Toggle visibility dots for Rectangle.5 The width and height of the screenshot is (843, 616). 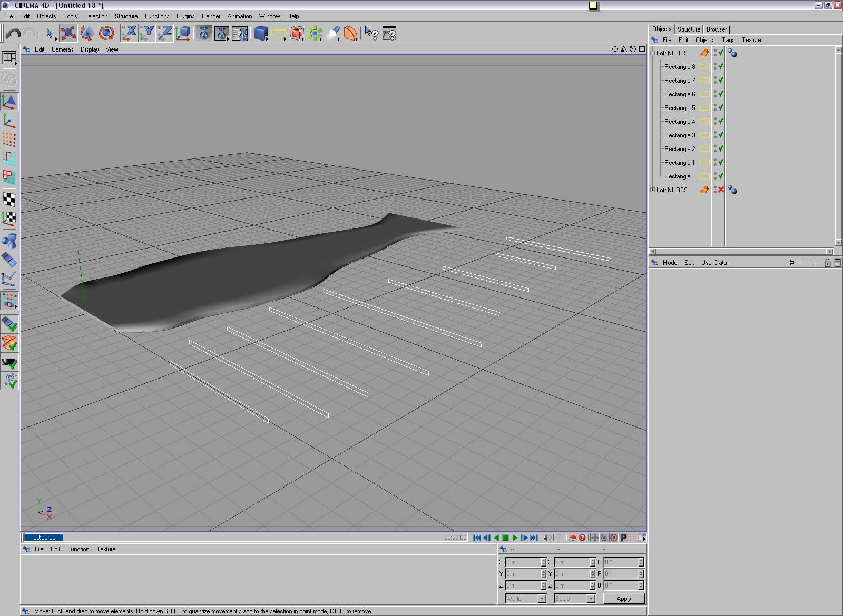(715, 107)
